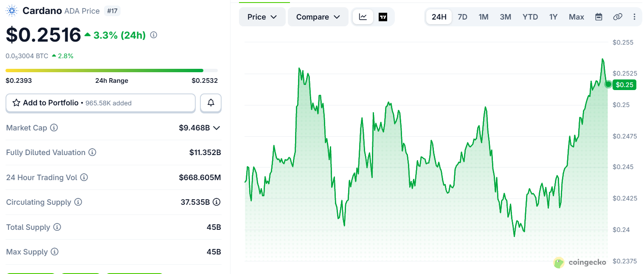644x274 pixels.
Task: Click the $0.2532 range high value
Action: tap(205, 81)
